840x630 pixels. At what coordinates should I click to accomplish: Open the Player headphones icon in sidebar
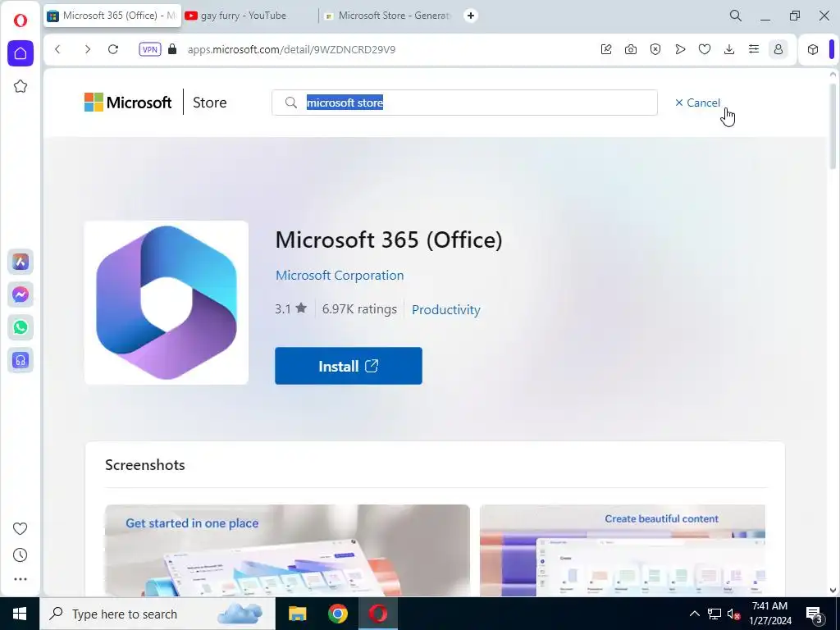pyautogui.click(x=21, y=360)
